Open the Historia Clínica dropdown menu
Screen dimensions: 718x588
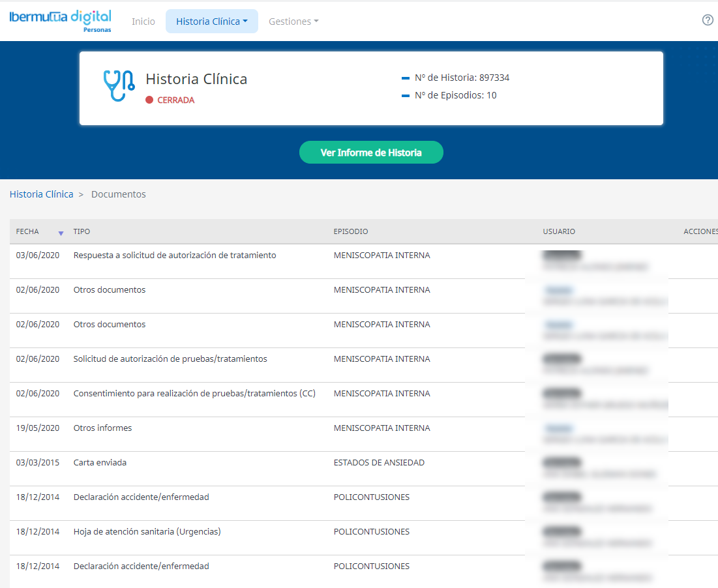211,22
